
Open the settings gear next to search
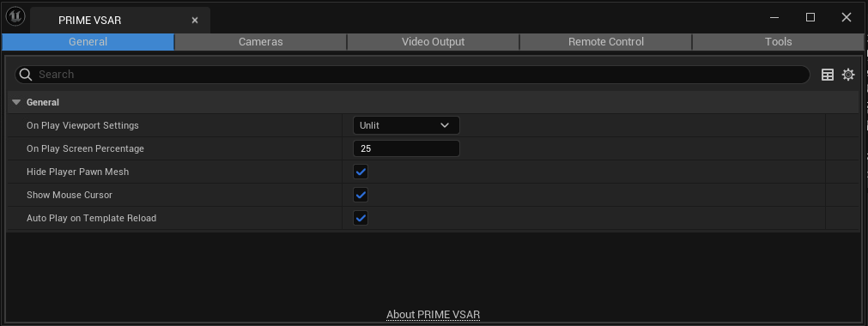(x=848, y=75)
